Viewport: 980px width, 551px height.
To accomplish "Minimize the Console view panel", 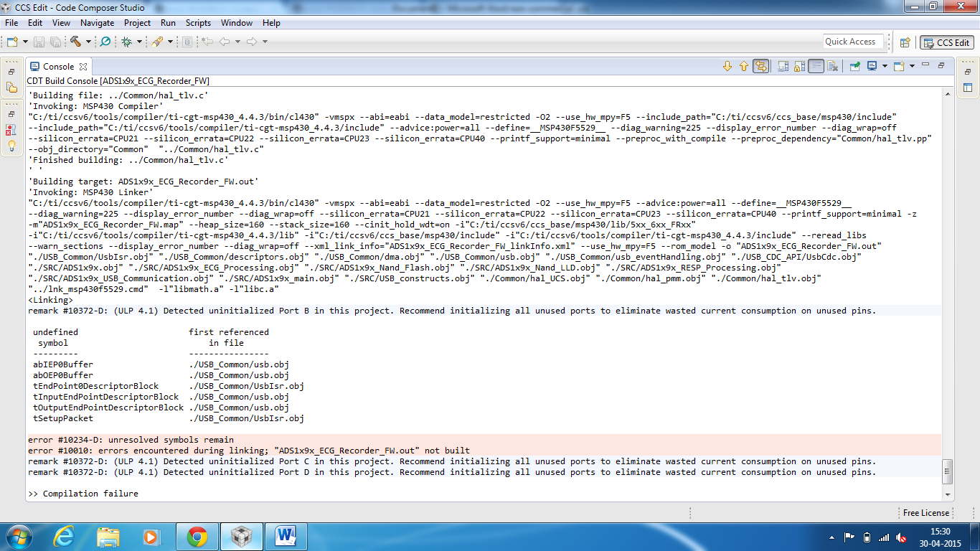I will [x=925, y=65].
